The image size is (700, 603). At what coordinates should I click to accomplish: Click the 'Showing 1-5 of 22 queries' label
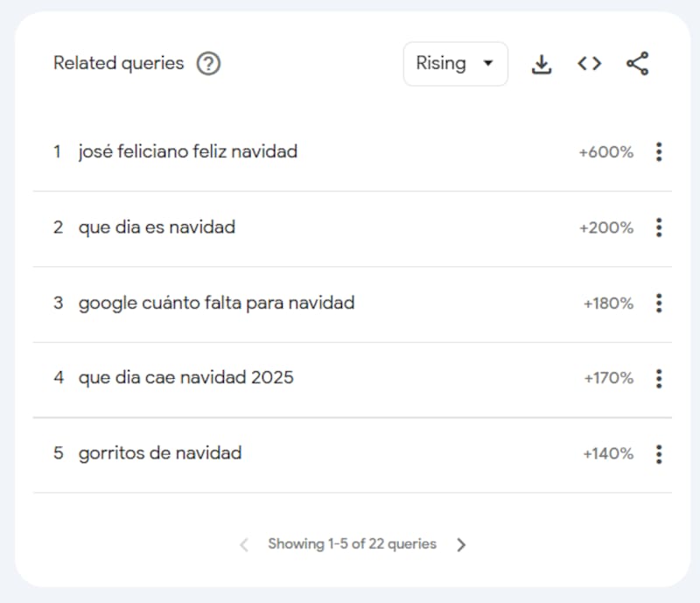coord(352,543)
